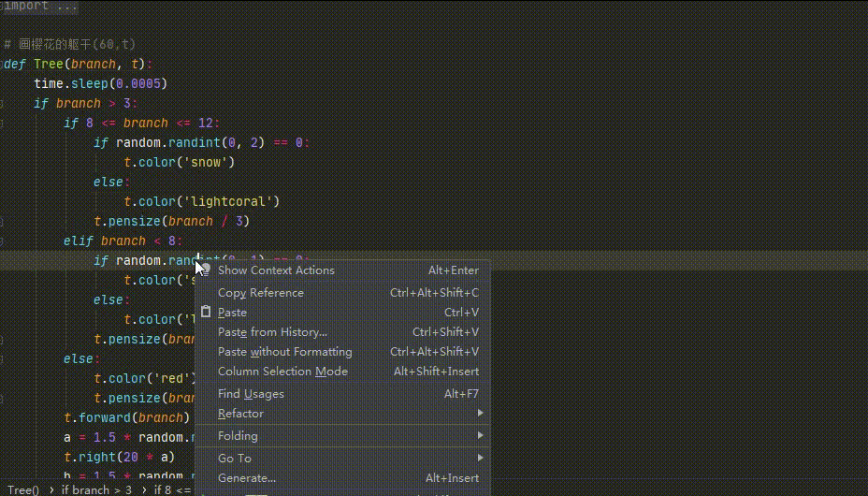Click Find Usages menu entry
The height and width of the screenshot is (496, 868).
(x=251, y=394)
